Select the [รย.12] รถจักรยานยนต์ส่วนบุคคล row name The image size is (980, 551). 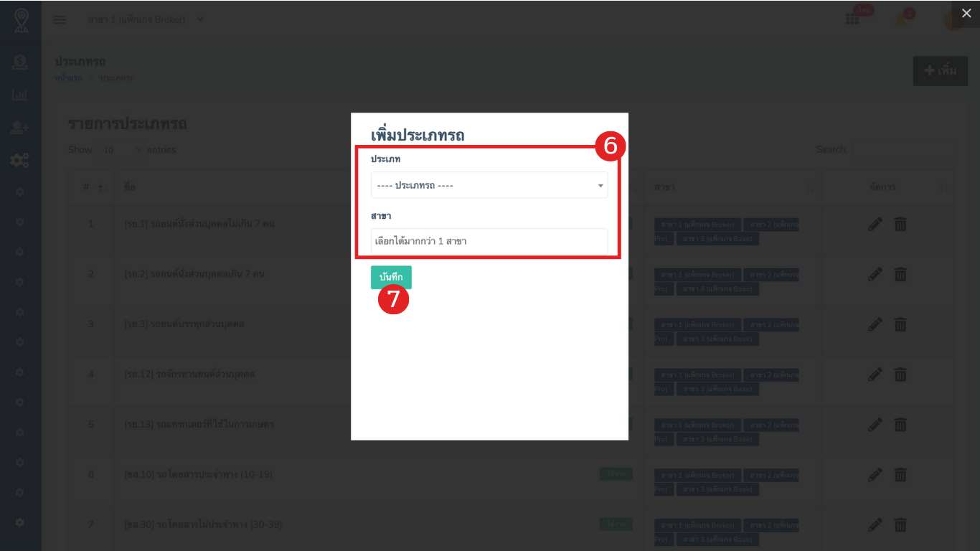tap(189, 375)
